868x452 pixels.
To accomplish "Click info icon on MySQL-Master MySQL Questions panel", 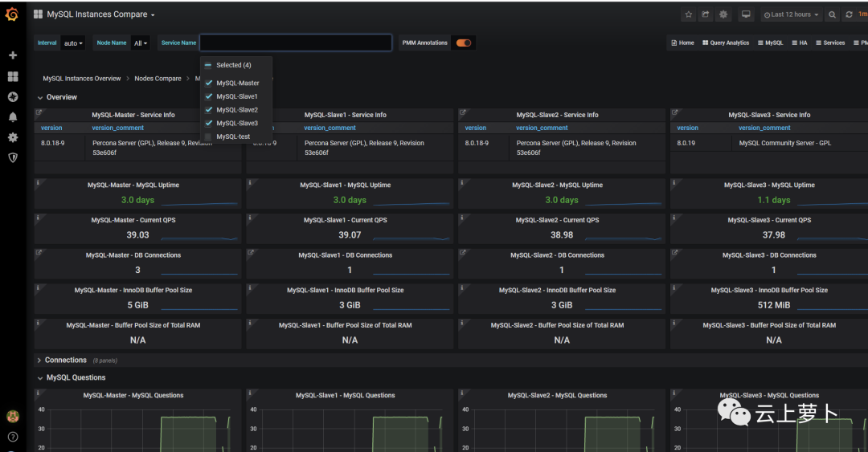I will pos(38,393).
